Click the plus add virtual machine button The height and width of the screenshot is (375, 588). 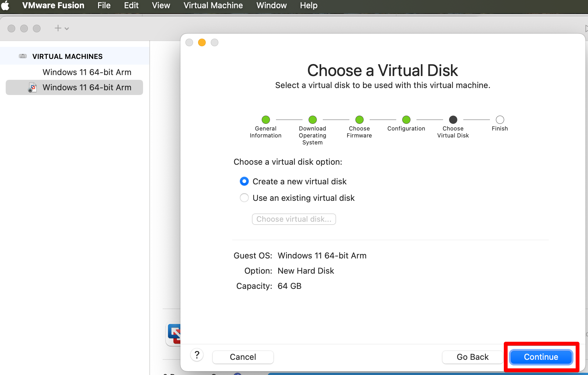58,28
